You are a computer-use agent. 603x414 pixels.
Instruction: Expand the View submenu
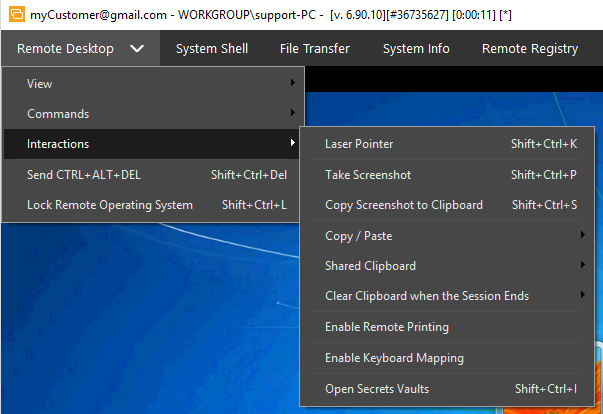(150, 83)
